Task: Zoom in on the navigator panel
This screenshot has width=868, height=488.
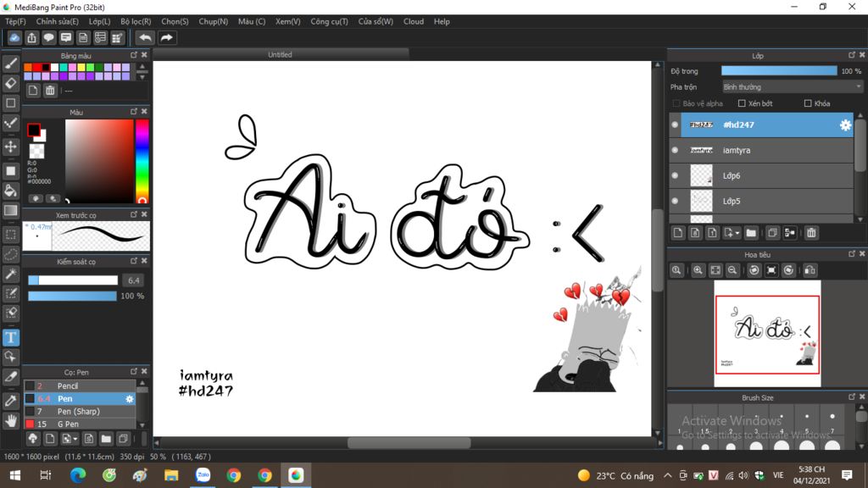Action: pyautogui.click(x=698, y=270)
